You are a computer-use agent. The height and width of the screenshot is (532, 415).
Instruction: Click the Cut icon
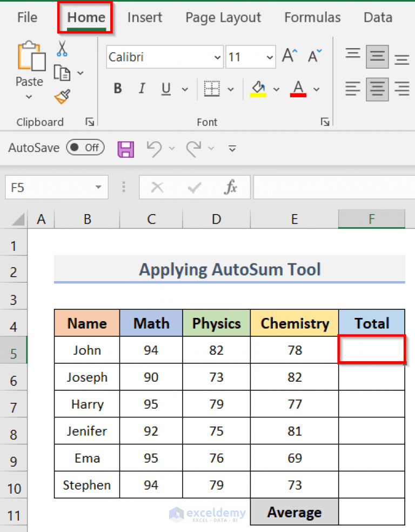pos(62,49)
